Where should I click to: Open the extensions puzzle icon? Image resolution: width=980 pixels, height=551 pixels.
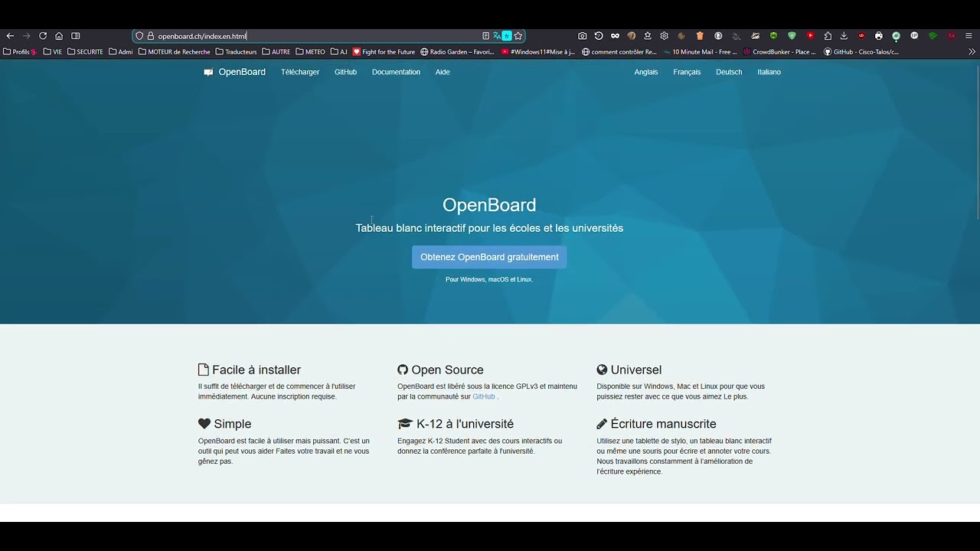point(828,36)
